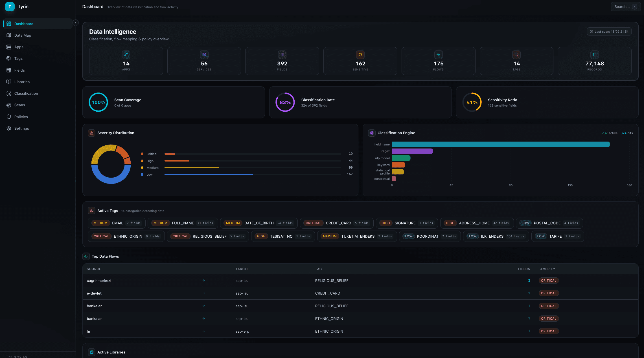644x358 pixels.
Task: Click the Scans radar icon
Action: point(9,105)
